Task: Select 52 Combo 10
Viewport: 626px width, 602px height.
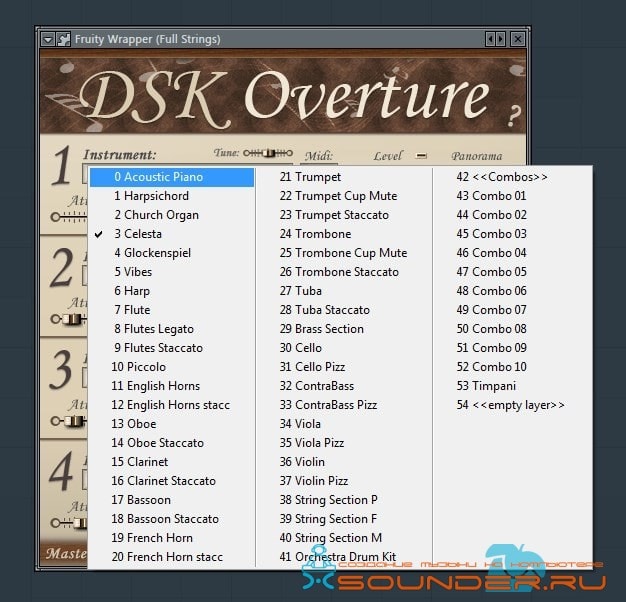Action: 512,367
